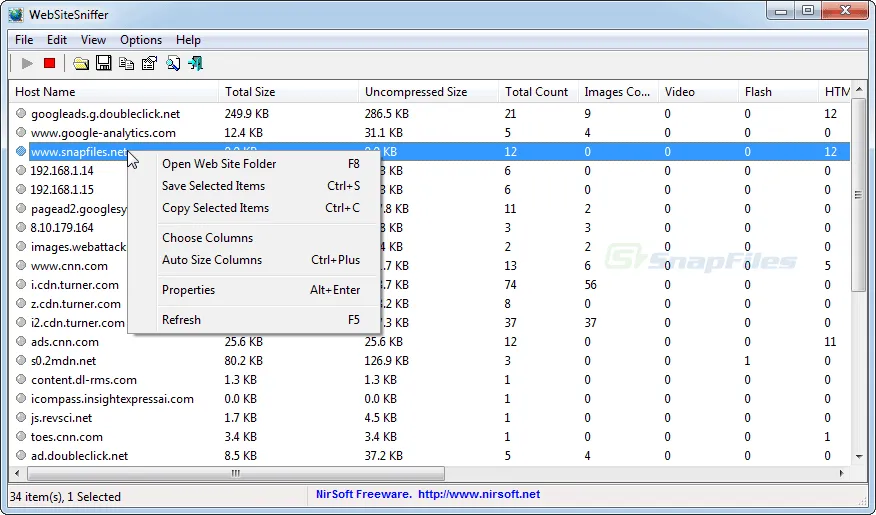Select the googleads.g.doubleclick.net row

(x=430, y=114)
